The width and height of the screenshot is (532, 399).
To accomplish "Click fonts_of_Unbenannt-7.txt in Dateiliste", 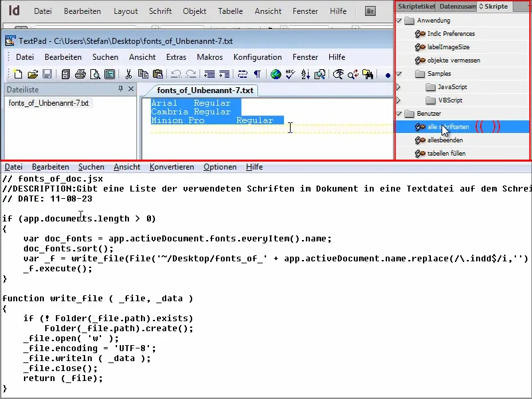I will [49, 103].
